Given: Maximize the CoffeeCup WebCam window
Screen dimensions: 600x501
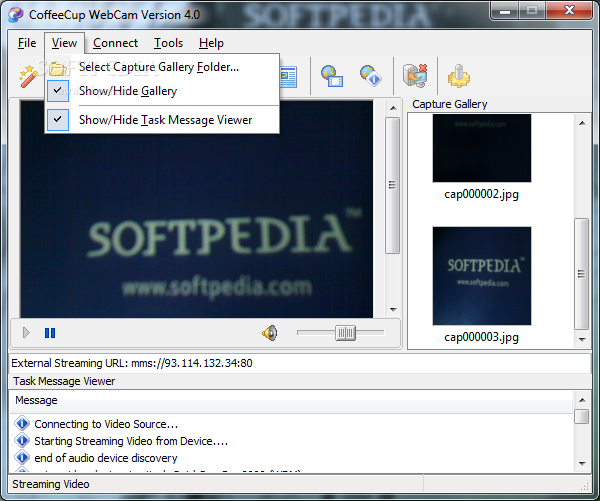Looking at the screenshot, I should coord(532,11).
